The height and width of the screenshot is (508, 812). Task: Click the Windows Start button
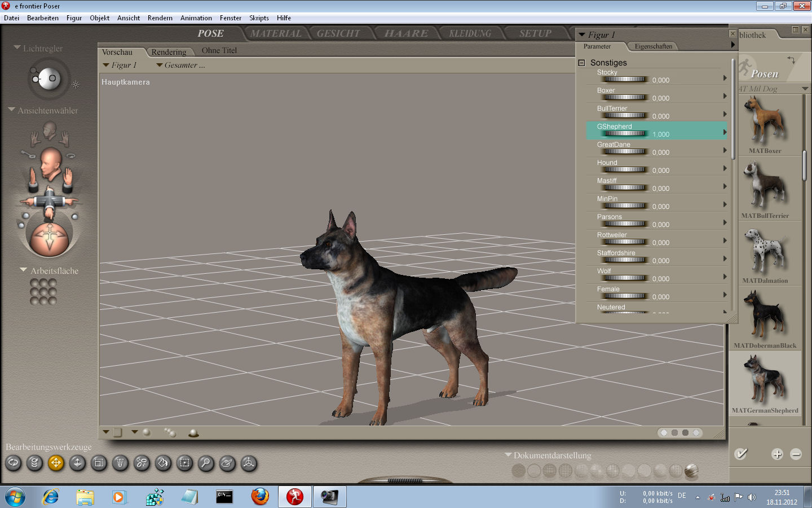tap(15, 497)
